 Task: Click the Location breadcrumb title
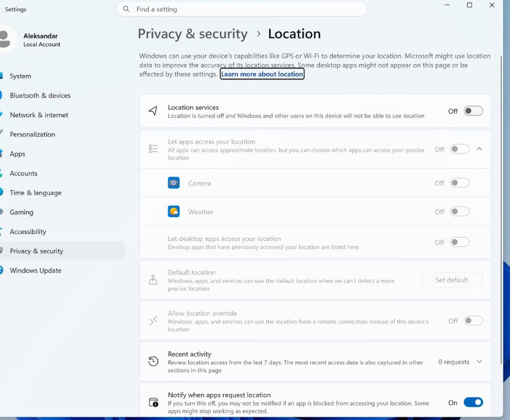(x=294, y=34)
